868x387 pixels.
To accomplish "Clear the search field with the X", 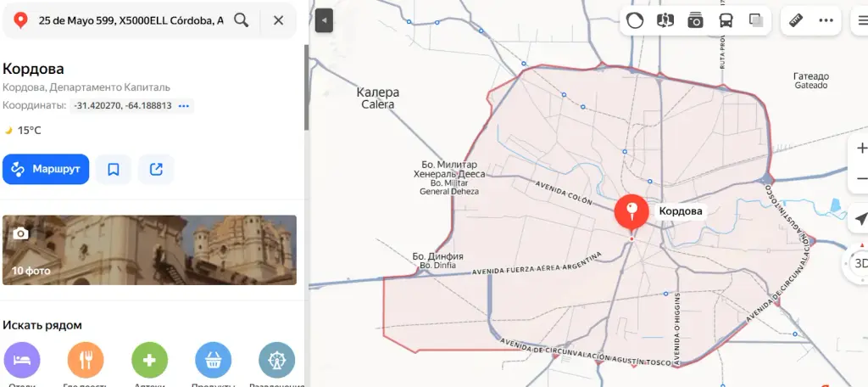I will pyautogui.click(x=278, y=20).
